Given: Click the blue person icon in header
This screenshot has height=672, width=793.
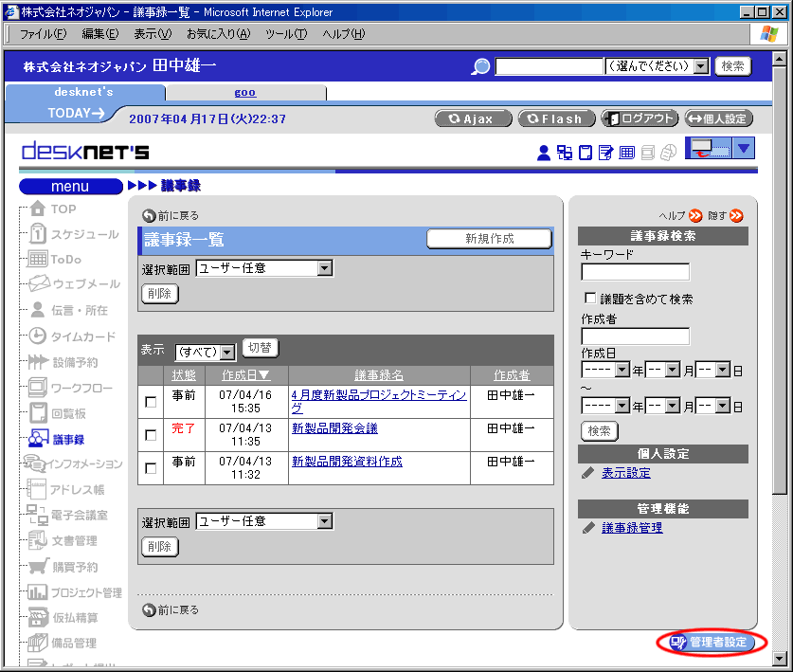Looking at the screenshot, I should 544,153.
